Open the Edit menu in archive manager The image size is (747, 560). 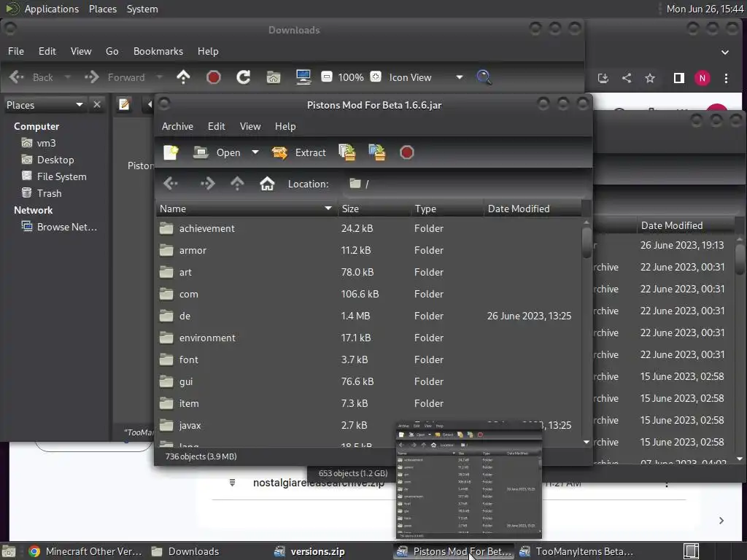tap(216, 126)
